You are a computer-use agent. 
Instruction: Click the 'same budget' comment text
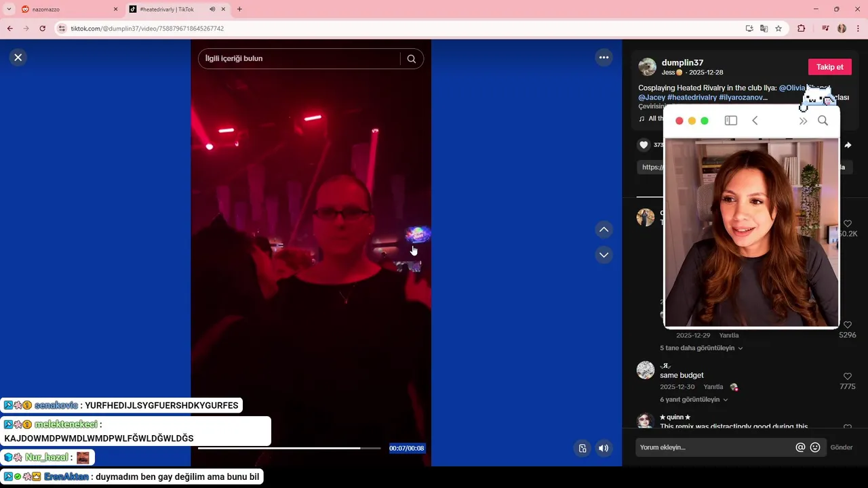(682, 375)
